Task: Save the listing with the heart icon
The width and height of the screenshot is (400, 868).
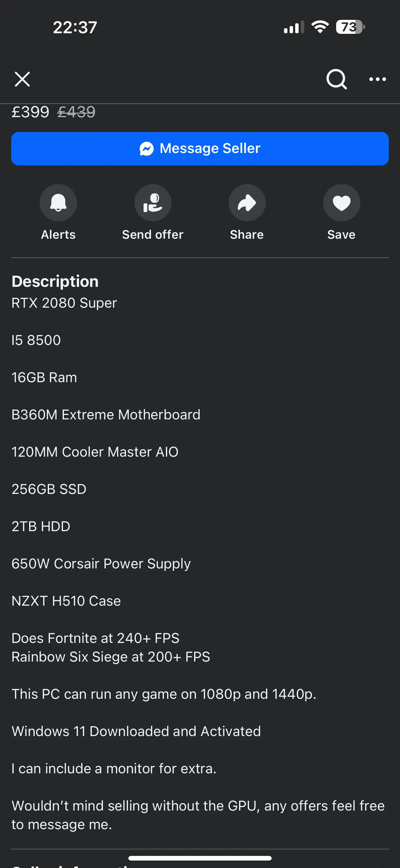Action: 341,202
